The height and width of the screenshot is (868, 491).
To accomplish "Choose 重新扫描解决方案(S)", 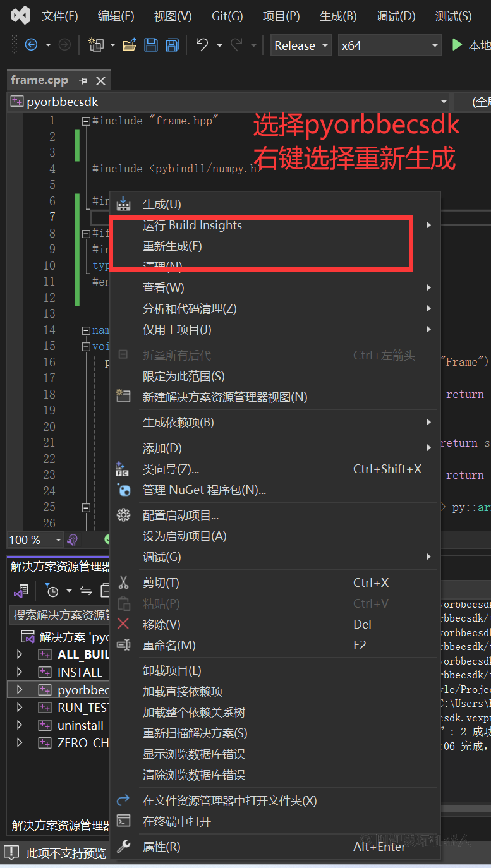I will point(276,733).
